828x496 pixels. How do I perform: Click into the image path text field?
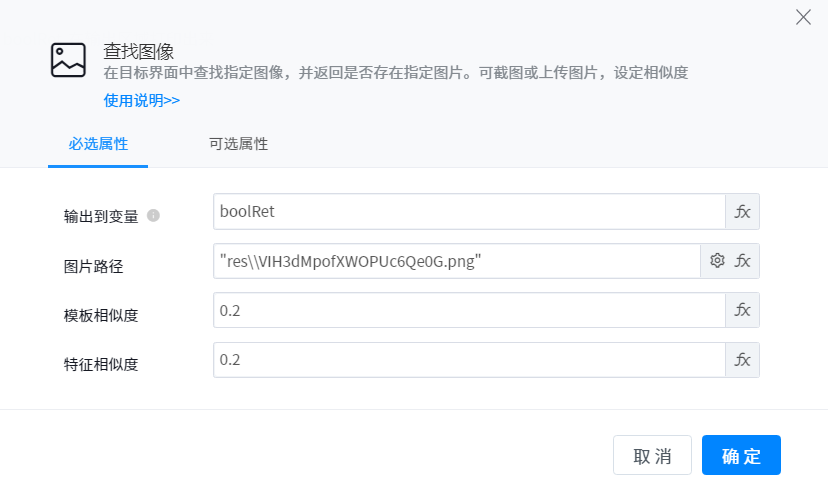(456, 261)
